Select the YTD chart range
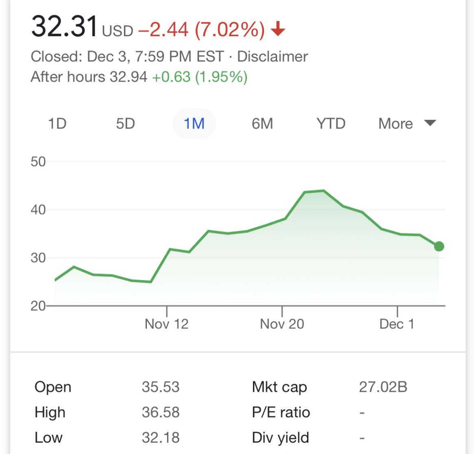This screenshot has width=476, height=454. (331, 124)
